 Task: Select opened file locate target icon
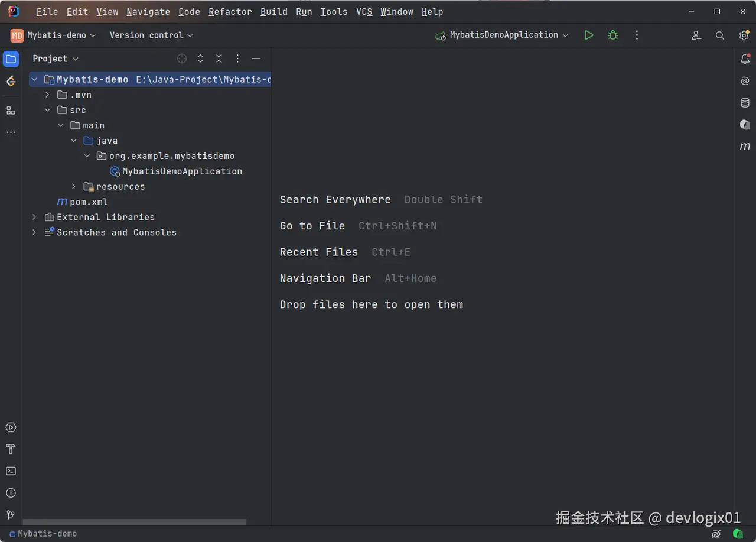tap(182, 59)
